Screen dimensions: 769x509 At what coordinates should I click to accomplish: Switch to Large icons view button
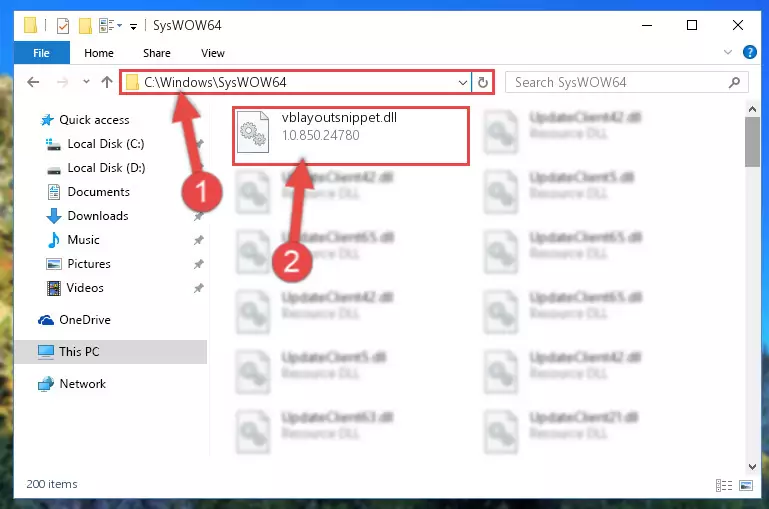pyautogui.click(x=745, y=485)
